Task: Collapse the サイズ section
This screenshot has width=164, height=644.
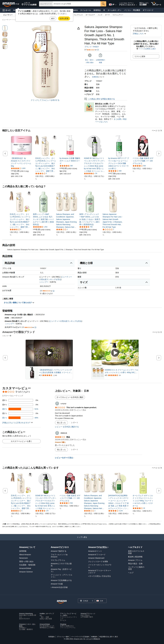Action: coord(147,282)
